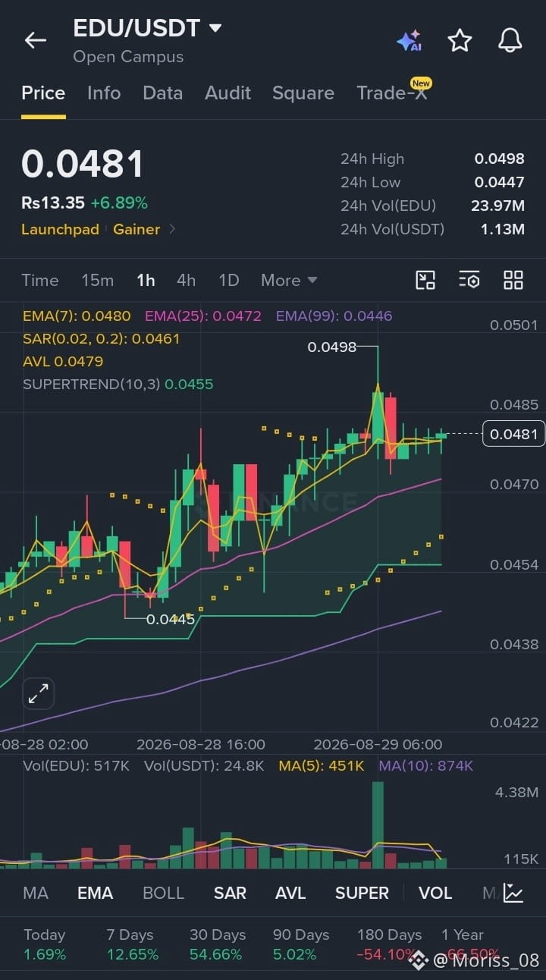
Task: Tap the 24h Vol(EDU) value 23.97M
Action: pyautogui.click(x=497, y=206)
